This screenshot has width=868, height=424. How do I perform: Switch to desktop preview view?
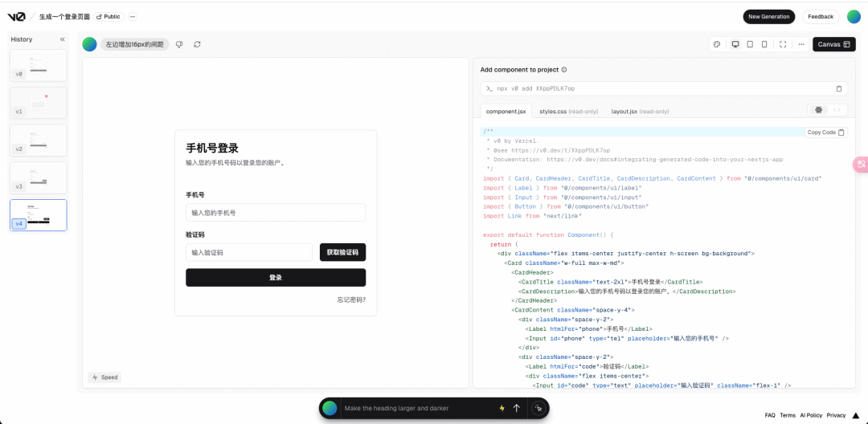coord(735,44)
